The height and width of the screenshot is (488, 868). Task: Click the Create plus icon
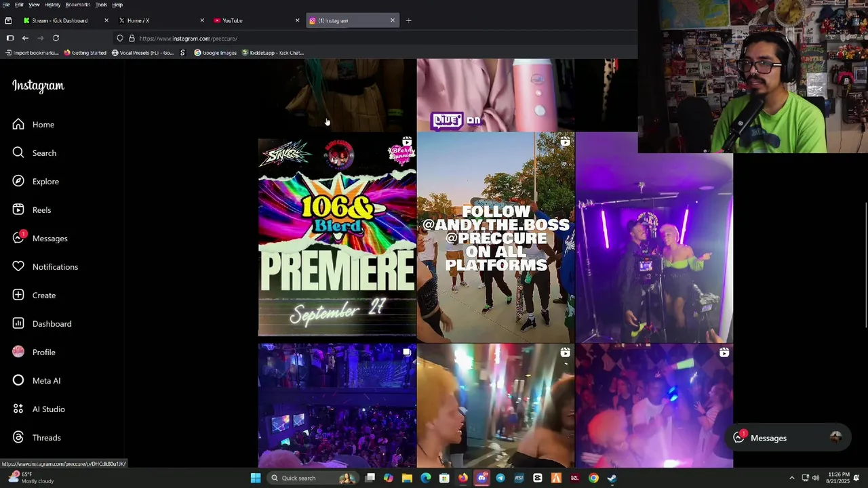pos(18,295)
